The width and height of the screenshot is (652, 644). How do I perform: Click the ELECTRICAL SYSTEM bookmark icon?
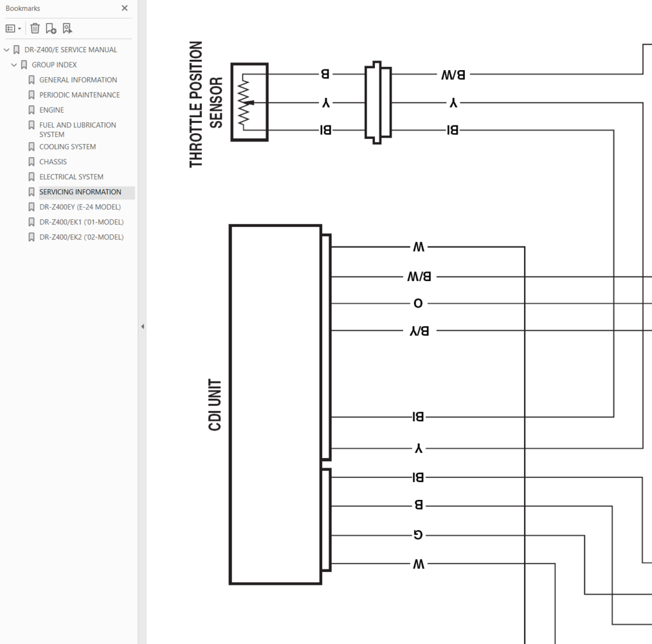pos(31,176)
